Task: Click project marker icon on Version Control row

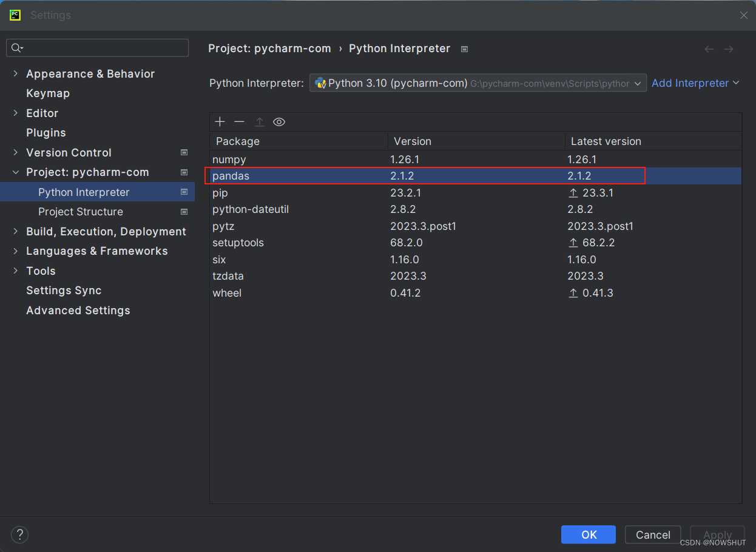Action: (x=184, y=152)
